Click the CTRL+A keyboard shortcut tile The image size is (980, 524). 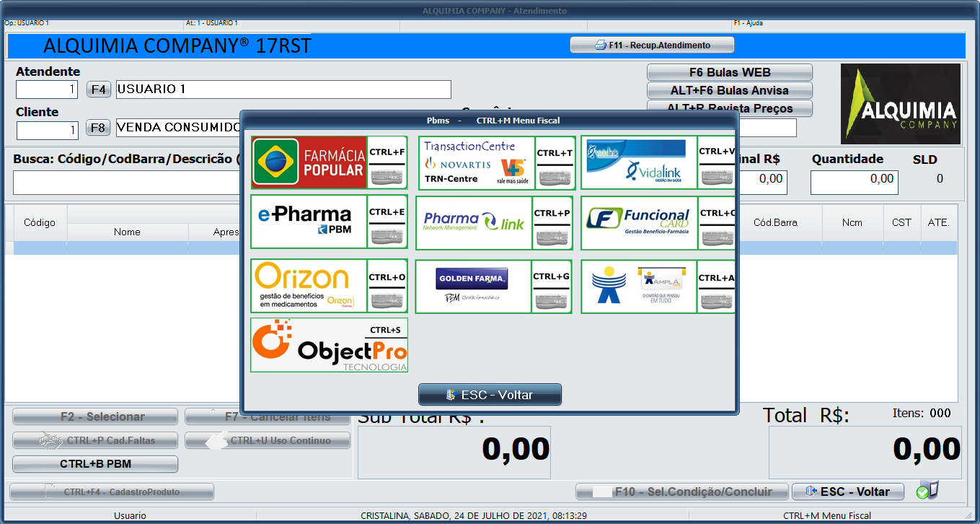click(x=716, y=287)
